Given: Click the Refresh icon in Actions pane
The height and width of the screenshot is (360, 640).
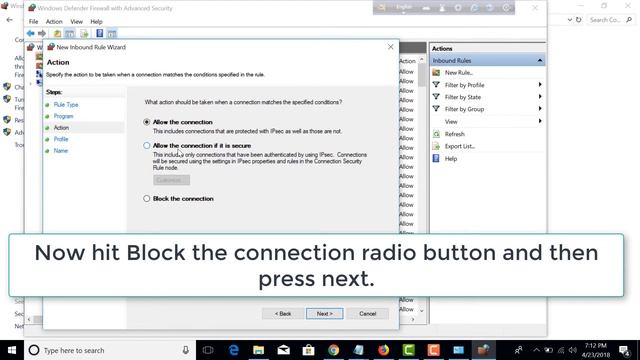Looking at the screenshot, I should point(436,134).
